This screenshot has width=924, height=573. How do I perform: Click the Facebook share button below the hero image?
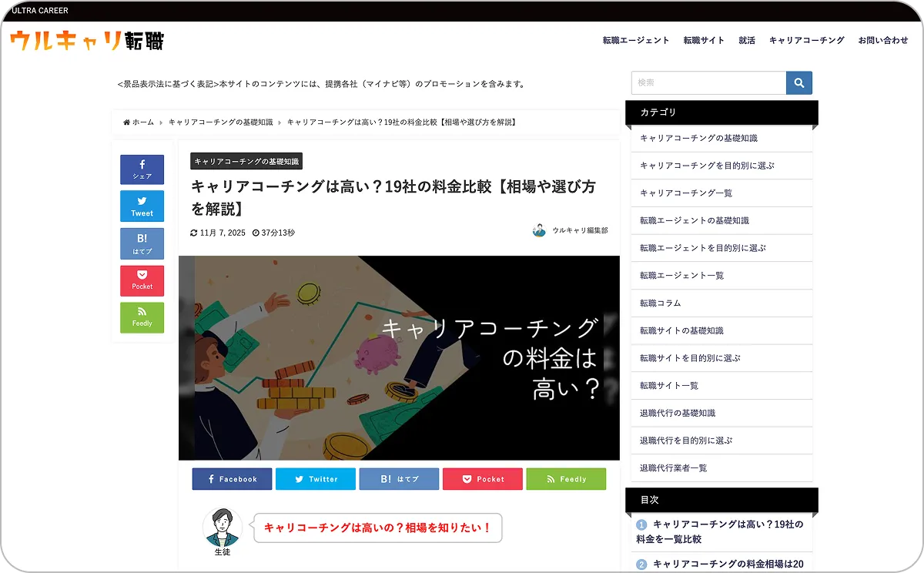click(232, 478)
